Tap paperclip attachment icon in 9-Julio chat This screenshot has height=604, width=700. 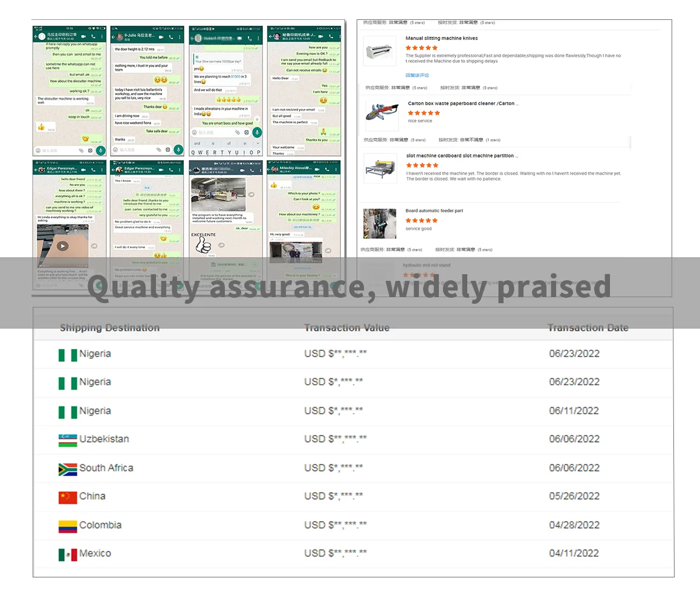(158, 150)
